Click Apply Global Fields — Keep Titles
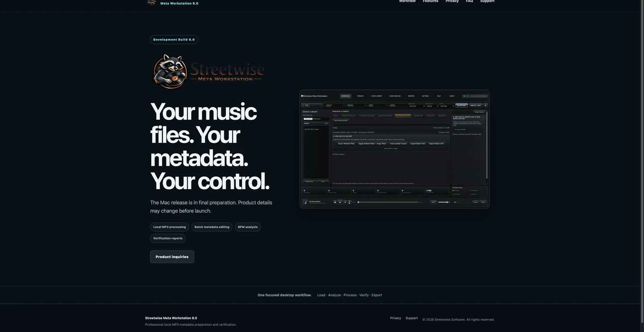This screenshot has width=644, height=332. [x=372, y=144]
